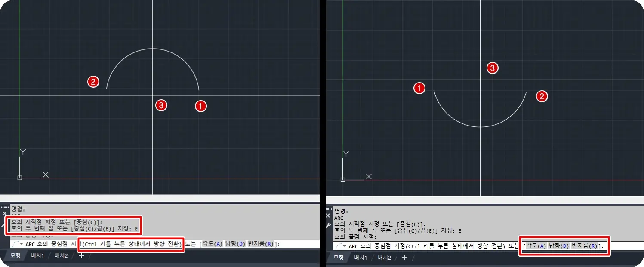
Task: Choose 반지름(R) option in right screenshot command line
Action: 585,246
